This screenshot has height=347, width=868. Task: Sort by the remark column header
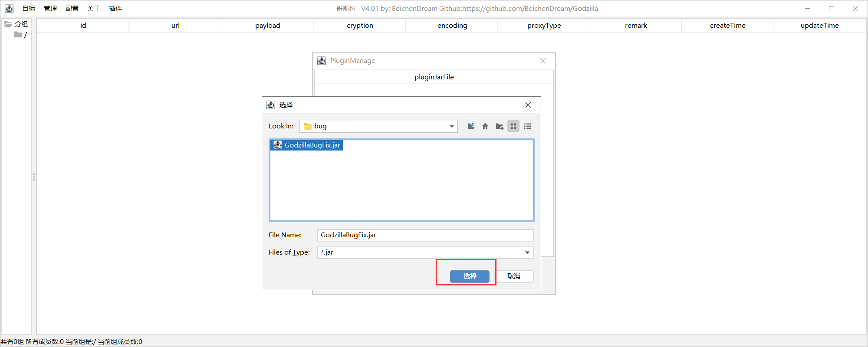pos(636,26)
